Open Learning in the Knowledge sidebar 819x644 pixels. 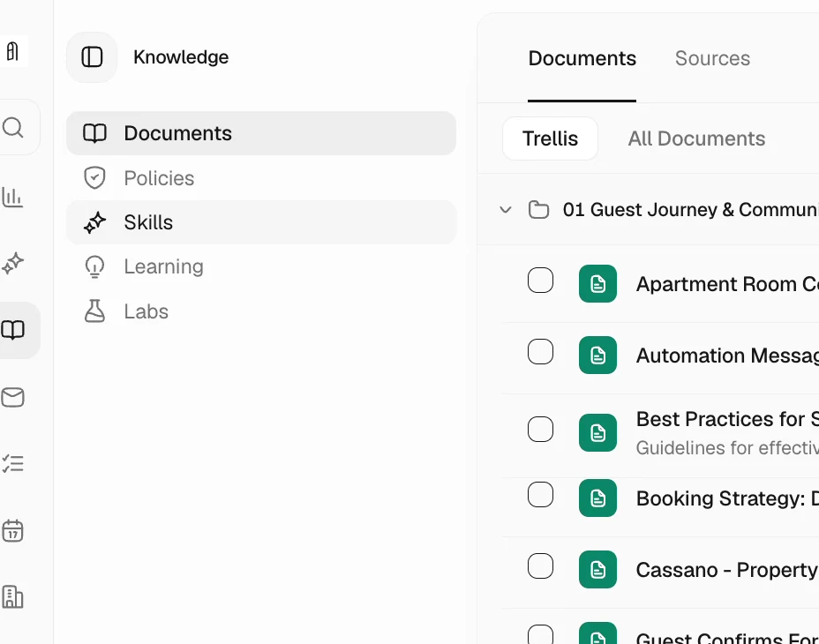[x=261, y=267]
